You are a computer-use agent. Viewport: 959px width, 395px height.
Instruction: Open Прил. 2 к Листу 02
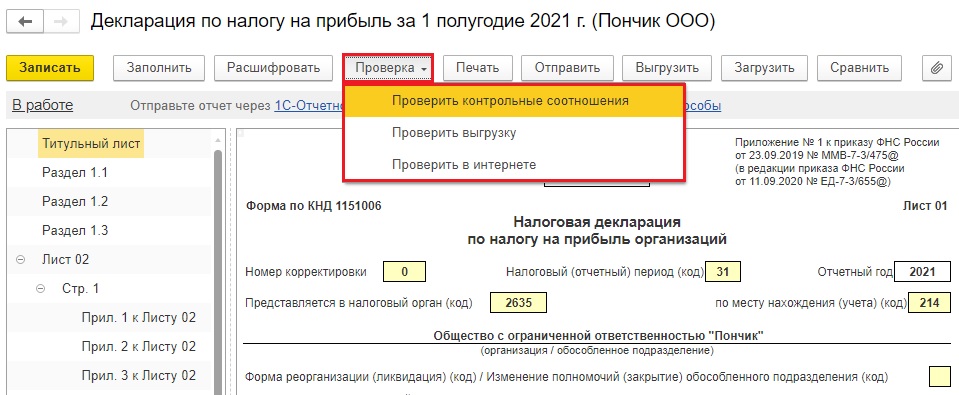139,347
